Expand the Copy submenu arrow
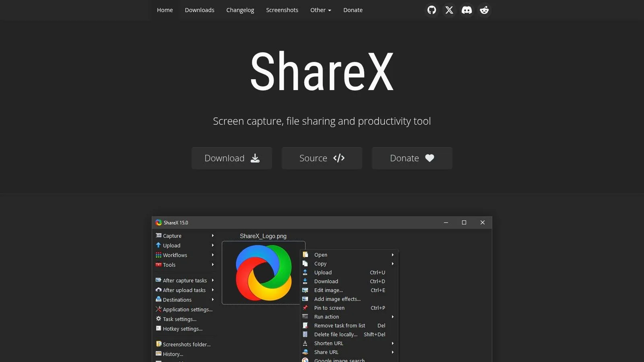 coord(392,263)
